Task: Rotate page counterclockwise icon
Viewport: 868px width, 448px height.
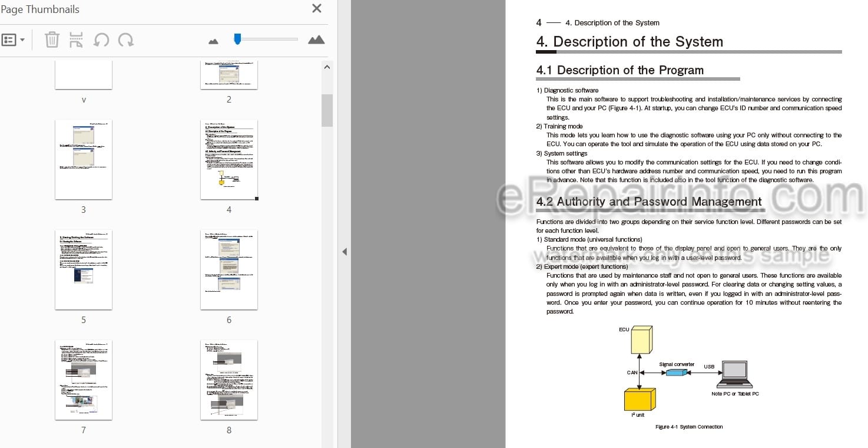Action: [x=101, y=40]
